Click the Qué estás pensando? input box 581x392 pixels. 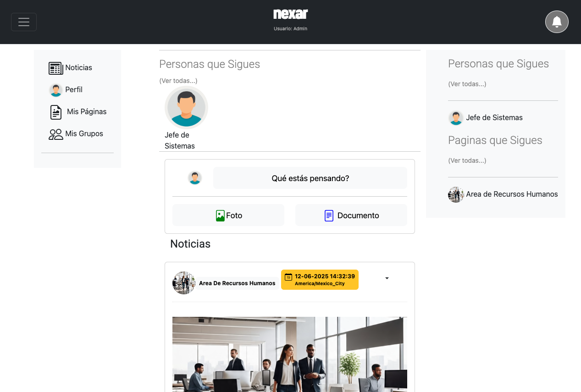coord(310,178)
